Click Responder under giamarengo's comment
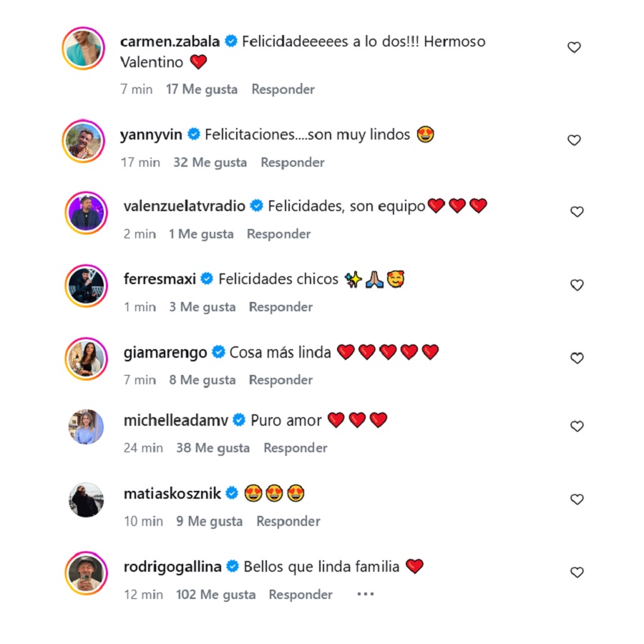Viewport: 644px width, 644px height. pos(280,380)
